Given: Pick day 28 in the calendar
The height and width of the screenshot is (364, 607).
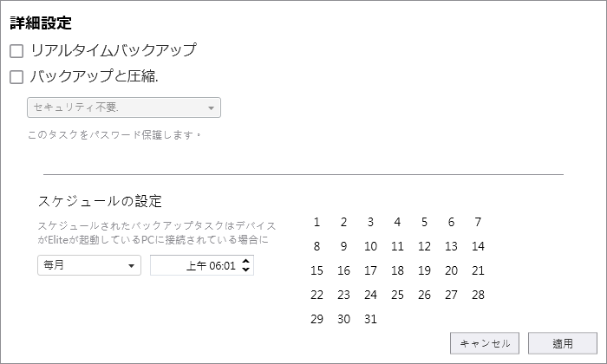Looking at the screenshot, I should (478, 296).
